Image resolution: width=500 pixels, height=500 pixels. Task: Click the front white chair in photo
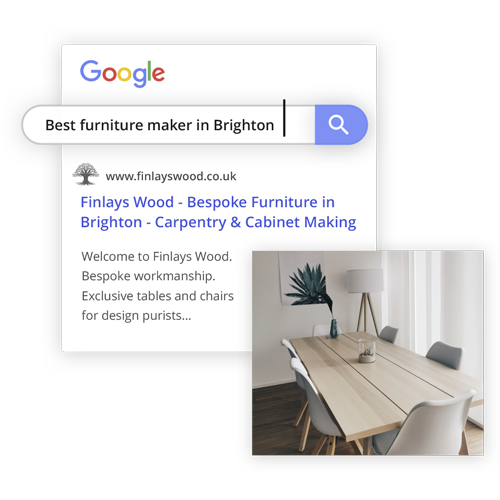tap(425, 427)
